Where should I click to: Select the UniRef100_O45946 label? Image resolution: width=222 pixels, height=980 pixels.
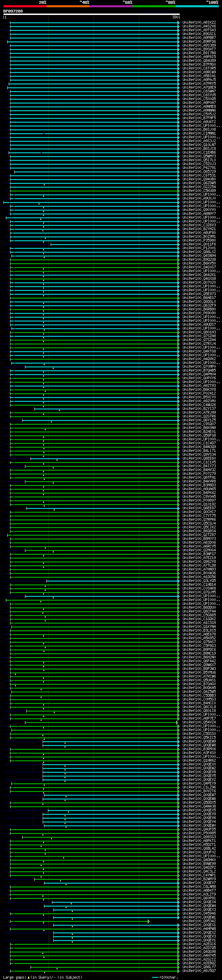(x=199, y=913)
